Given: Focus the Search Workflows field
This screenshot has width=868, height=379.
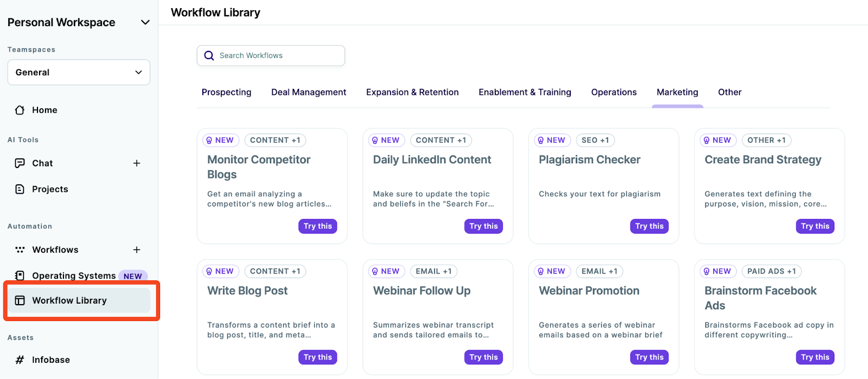Looking at the screenshot, I should [271, 56].
